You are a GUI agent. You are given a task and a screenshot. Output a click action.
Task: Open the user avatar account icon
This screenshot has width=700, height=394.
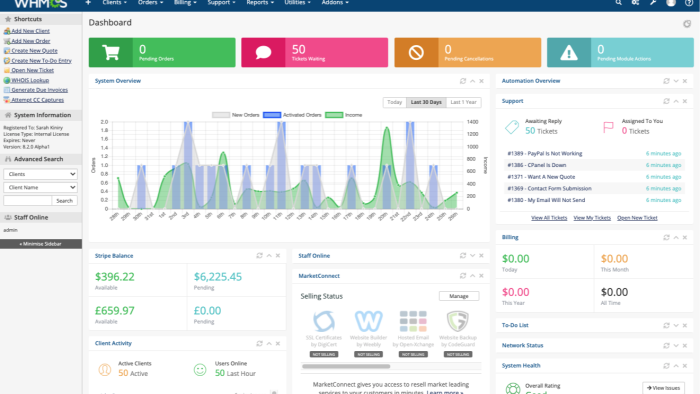pyautogui.click(x=671, y=3)
